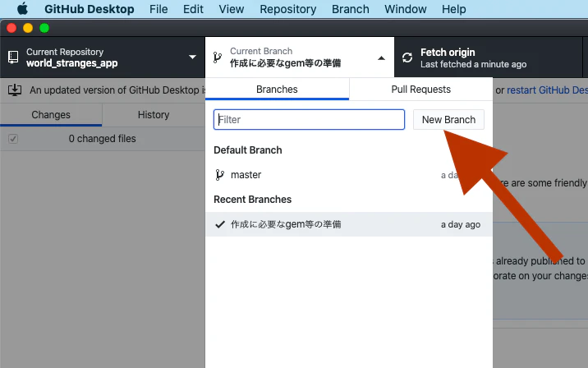This screenshot has height=368, width=588.
Task: Open the View menu
Action: [x=232, y=9]
